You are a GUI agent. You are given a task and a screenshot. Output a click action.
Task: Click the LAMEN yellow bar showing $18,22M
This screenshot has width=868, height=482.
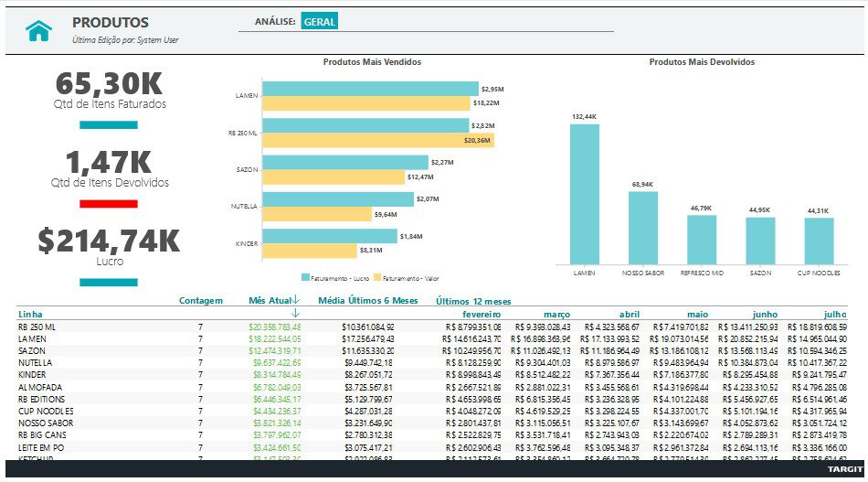pyautogui.click(x=366, y=103)
